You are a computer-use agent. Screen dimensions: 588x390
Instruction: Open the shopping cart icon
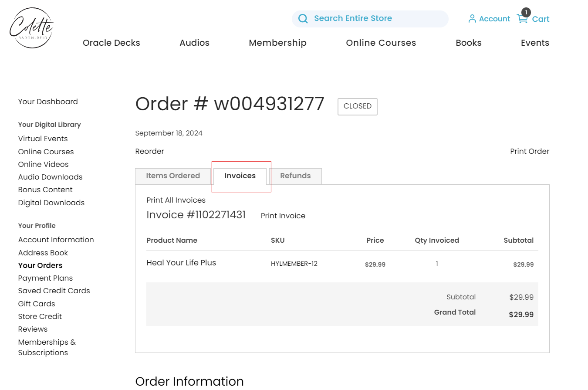[522, 19]
